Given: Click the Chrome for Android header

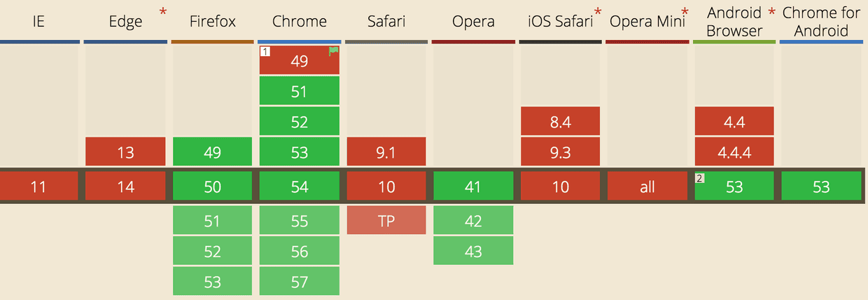Looking at the screenshot, I should tap(821, 22).
